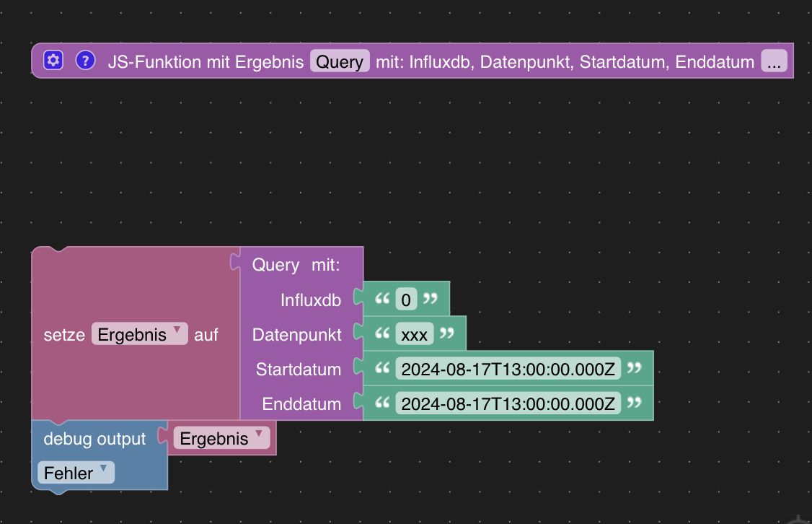Click the 'auf' label in setze block
The height and width of the screenshot is (524, 812).
coord(206,335)
